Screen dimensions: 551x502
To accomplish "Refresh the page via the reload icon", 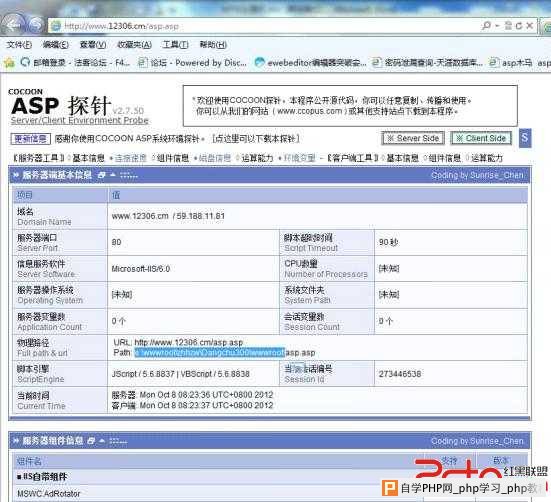I will (519, 26).
